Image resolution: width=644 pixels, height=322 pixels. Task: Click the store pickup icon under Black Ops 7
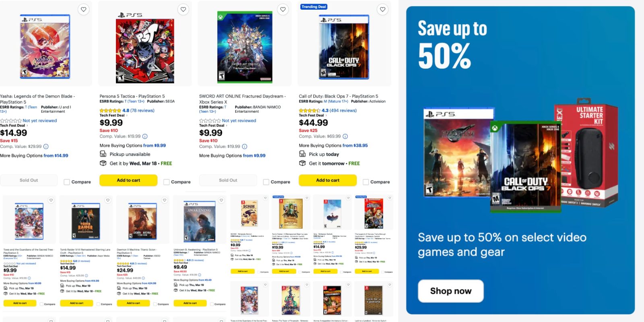pyautogui.click(x=302, y=154)
